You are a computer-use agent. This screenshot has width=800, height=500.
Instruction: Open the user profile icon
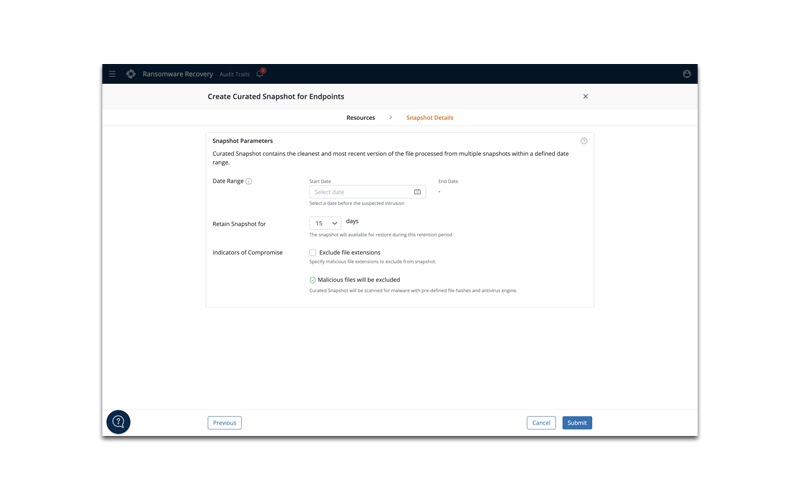tap(686, 74)
